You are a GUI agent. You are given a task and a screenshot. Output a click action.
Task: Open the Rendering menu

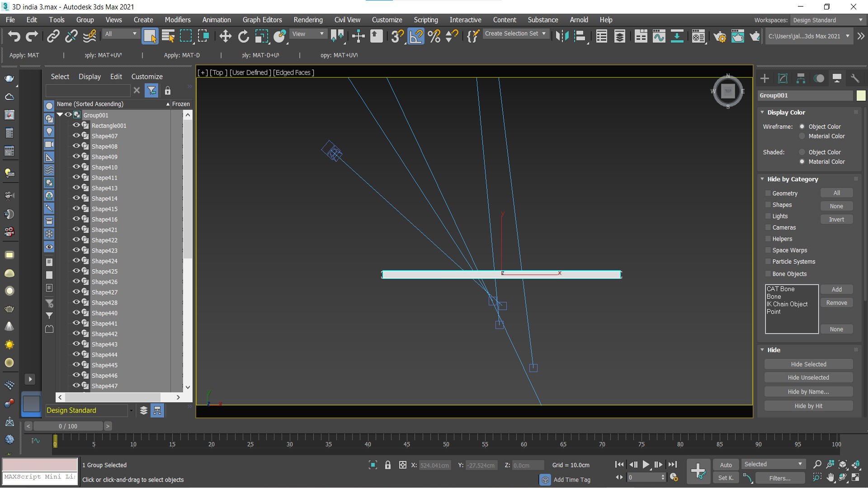[x=308, y=20]
